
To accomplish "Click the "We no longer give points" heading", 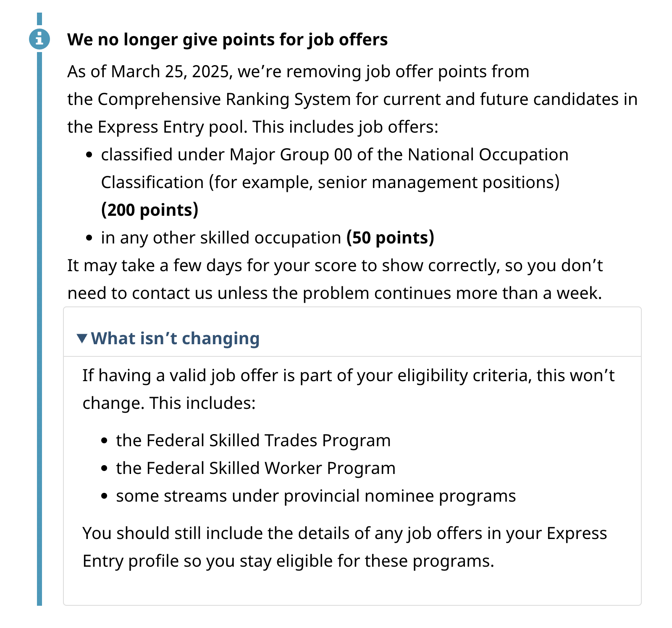I will coord(227,39).
